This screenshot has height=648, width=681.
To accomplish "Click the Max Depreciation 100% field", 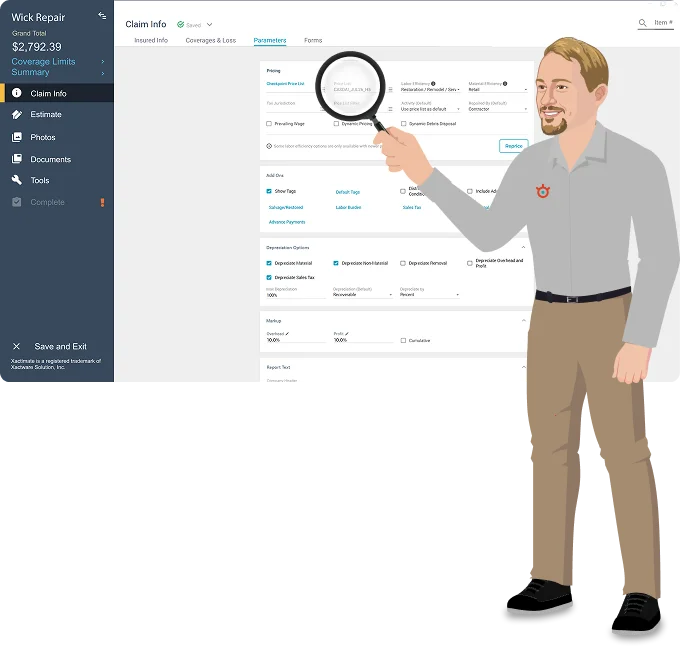I will click(x=296, y=294).
